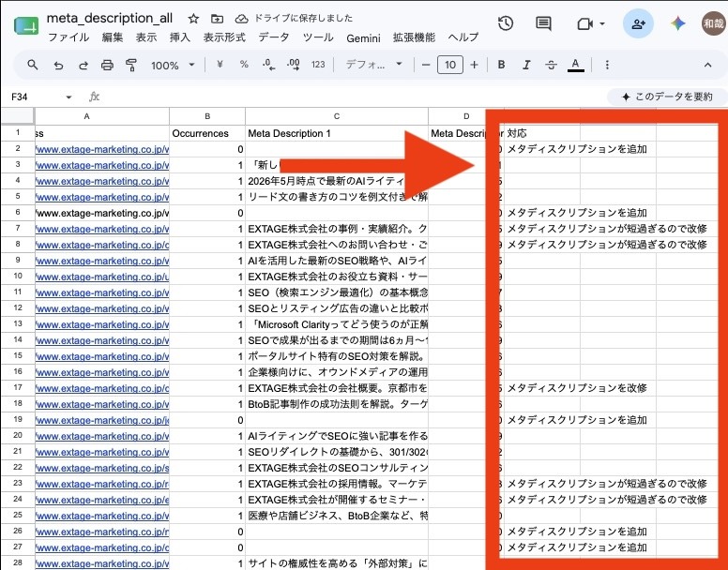
Task: Edit the font size field showing 10
Action: pyautogui.click(x=450, y=65)
